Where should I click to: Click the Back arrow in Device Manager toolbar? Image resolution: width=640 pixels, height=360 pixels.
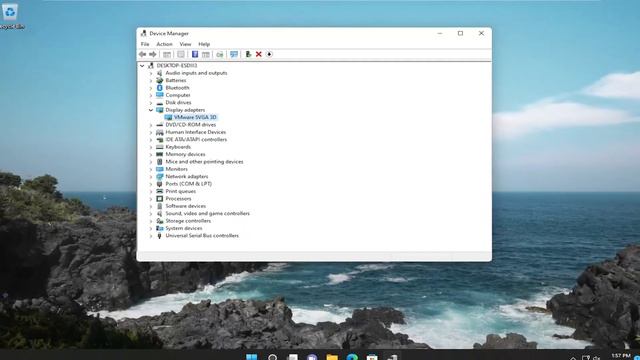[x=142, y=54]
